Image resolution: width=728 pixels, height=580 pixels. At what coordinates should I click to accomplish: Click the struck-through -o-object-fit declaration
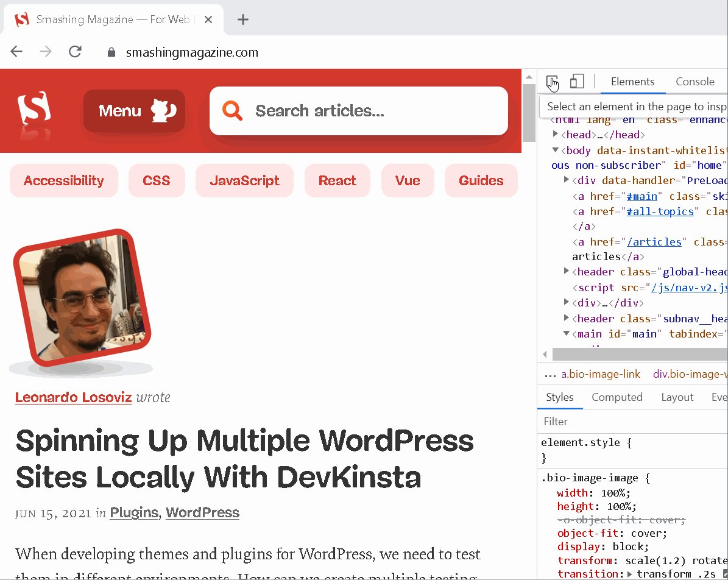point(621,520)
